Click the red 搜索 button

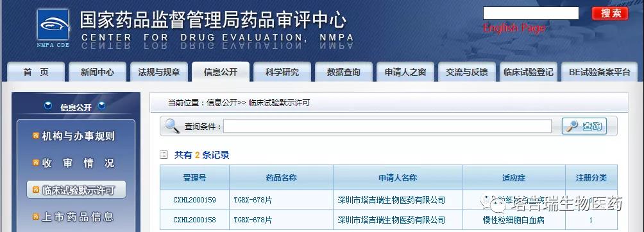pos(610,13)
